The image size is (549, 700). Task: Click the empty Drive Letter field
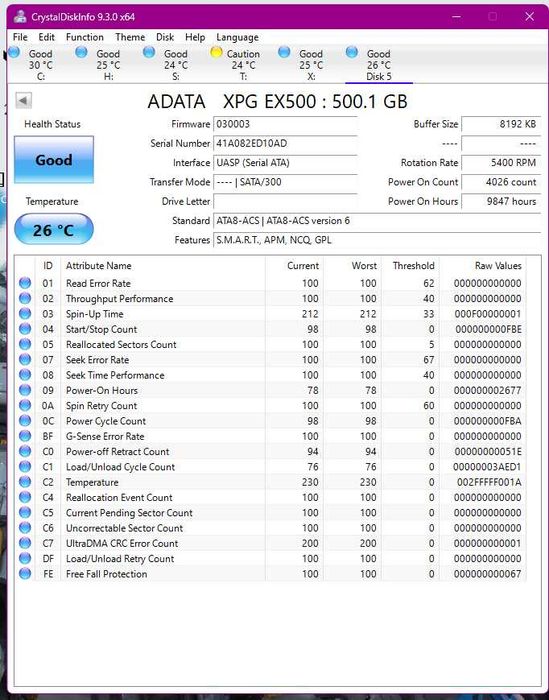[x=285, y=201]
